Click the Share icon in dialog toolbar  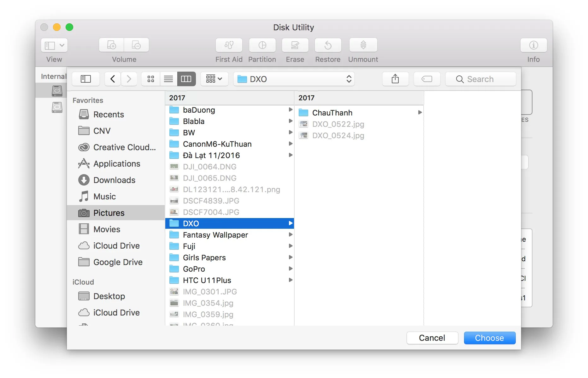pos(395,79)
